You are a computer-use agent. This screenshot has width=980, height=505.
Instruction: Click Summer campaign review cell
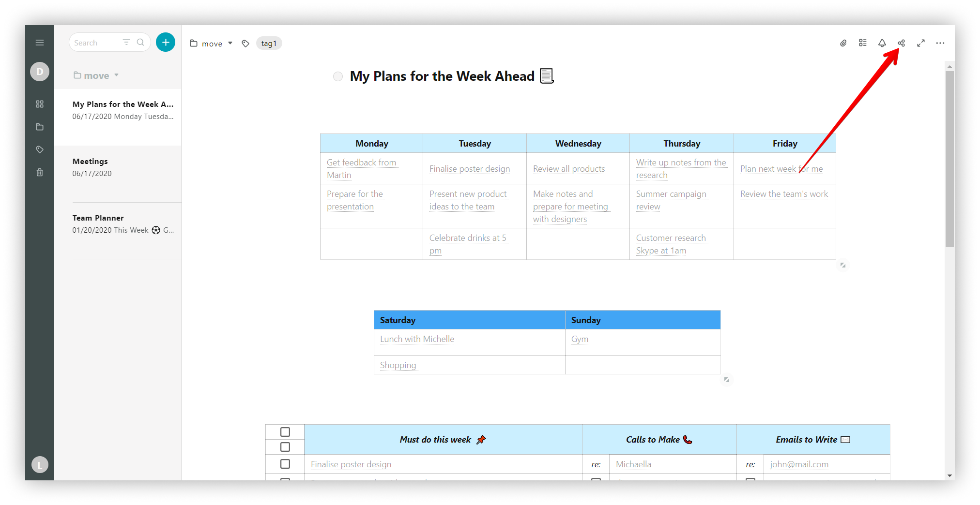tap(682, 206)
